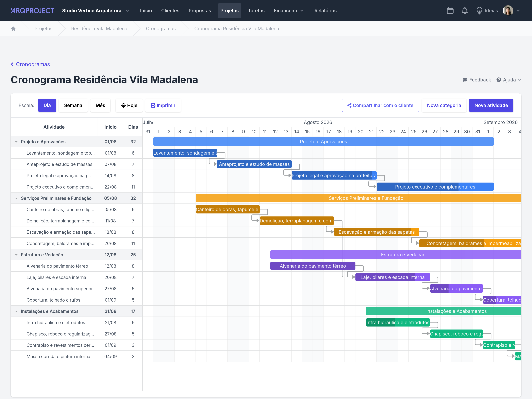Expand the Financeiro menu

[289, 11]
